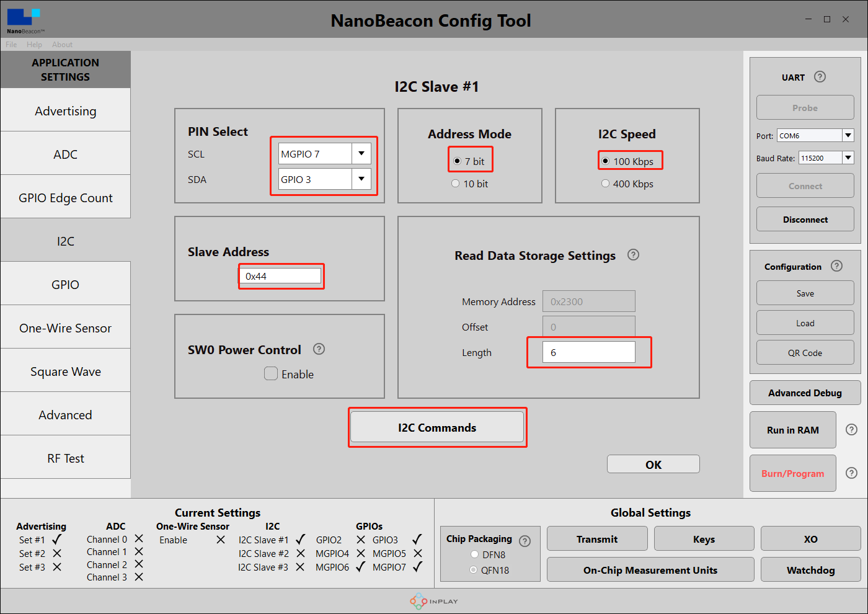Open Keys global settings
The width and height of the screenshot is (868, 614).
click(704, 539)
